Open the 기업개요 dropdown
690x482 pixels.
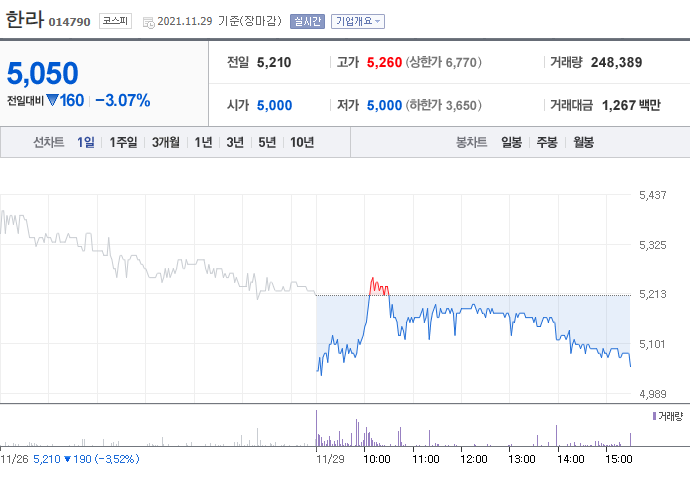pos(358,21)
